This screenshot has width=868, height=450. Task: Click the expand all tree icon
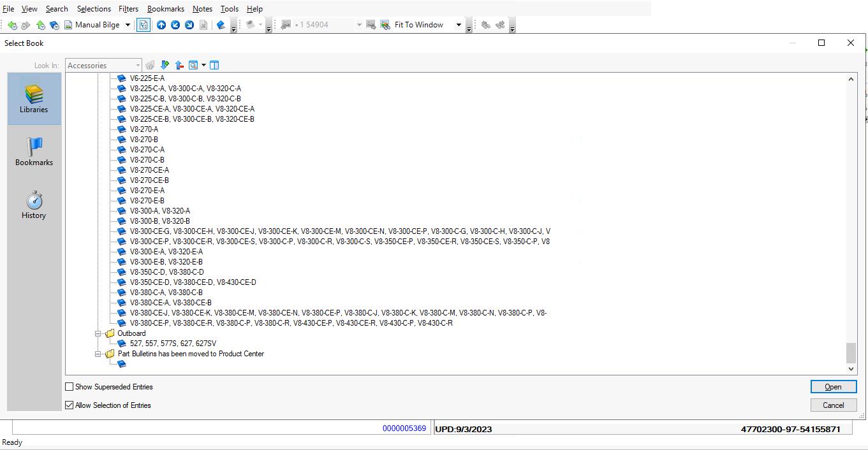[x=165, y=65]
